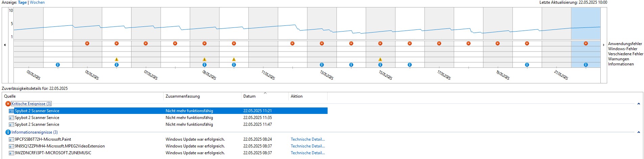Screen dimensions: 644x159
Task: Open Technische Details for Microsoft.Paint update
Action: [x=308, y=139]
